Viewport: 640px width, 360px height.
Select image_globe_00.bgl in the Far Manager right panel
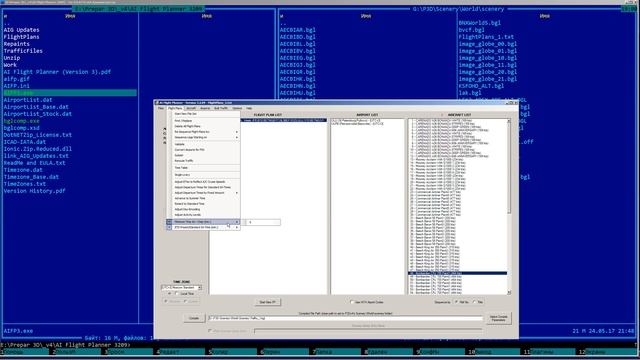coord(488,44)
